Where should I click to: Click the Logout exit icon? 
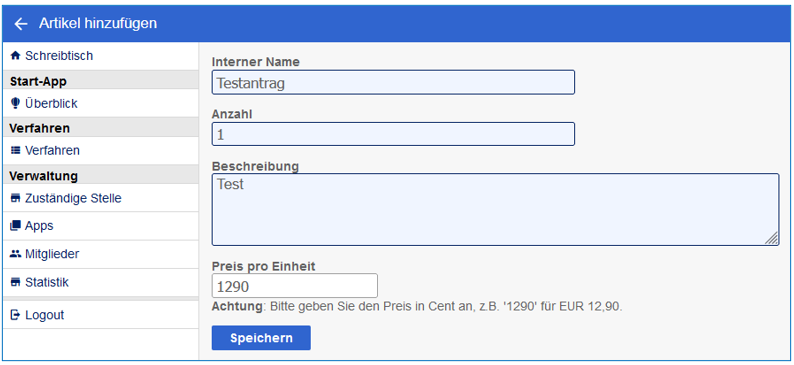[15, 315]
